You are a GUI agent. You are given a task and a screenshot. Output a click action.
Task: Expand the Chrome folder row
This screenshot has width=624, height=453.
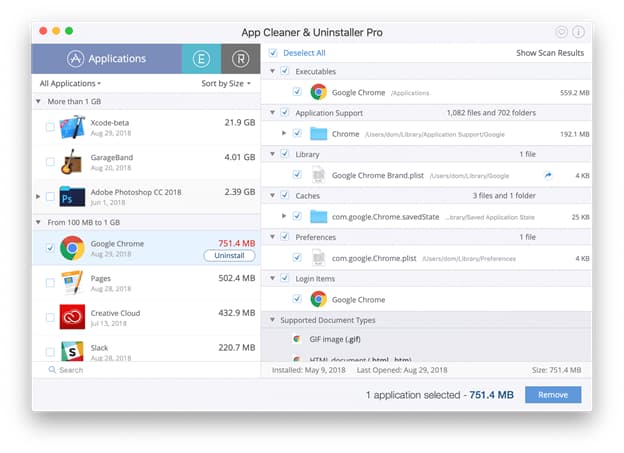tap(284, 133)
